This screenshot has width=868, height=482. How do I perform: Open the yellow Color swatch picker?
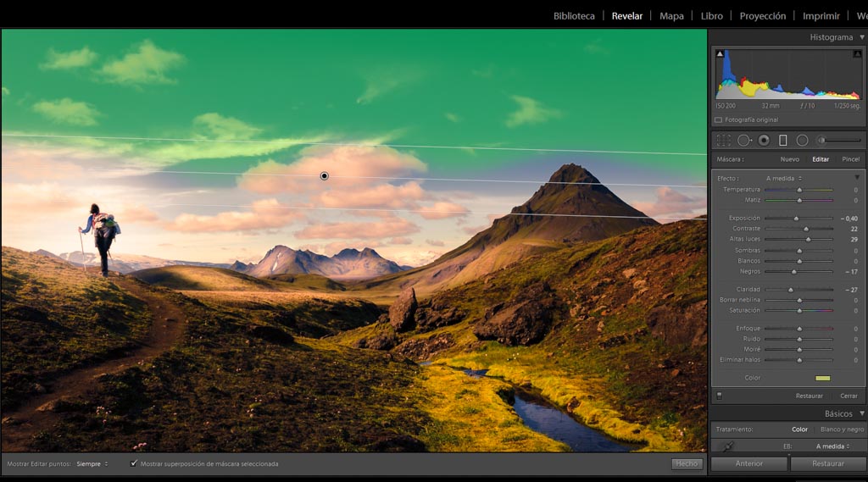point(822,378)
